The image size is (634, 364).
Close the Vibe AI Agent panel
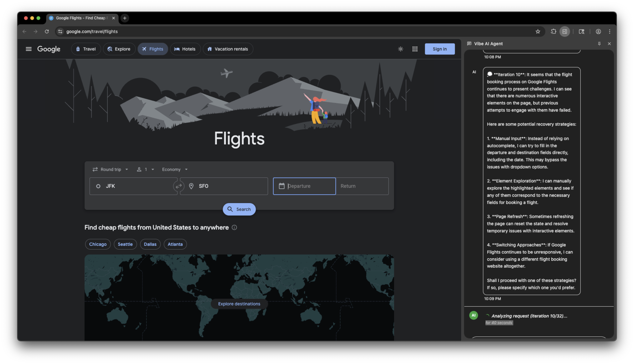click(x=609, y=44)
